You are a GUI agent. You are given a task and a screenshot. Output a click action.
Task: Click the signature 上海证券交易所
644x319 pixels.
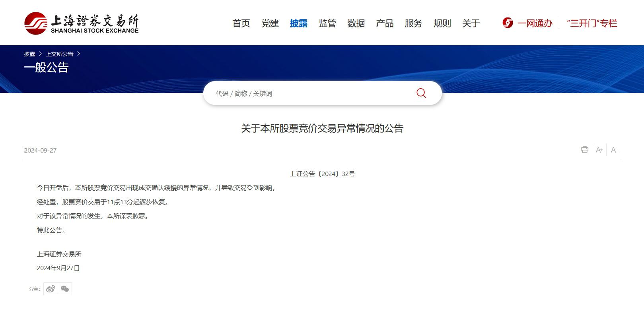point(59,254)
